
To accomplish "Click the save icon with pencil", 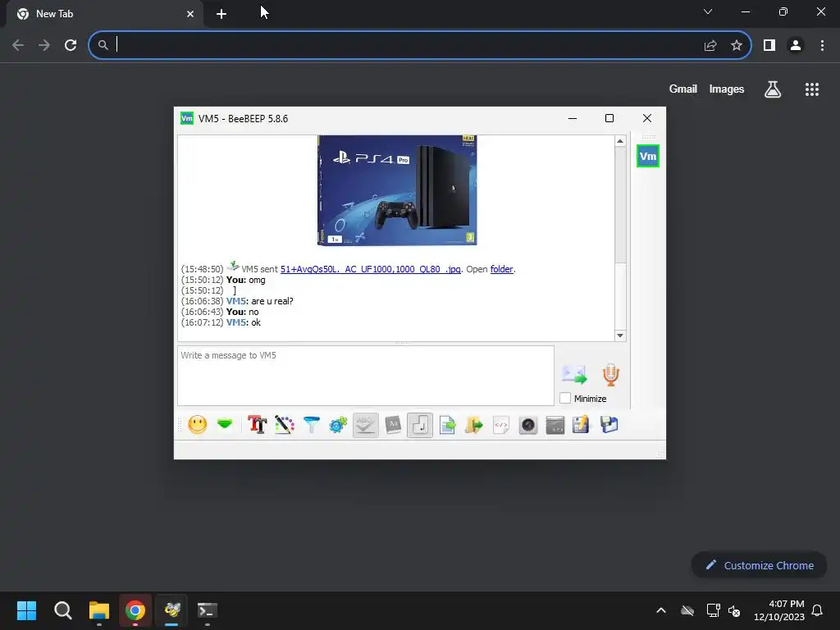I will point(582,425).
